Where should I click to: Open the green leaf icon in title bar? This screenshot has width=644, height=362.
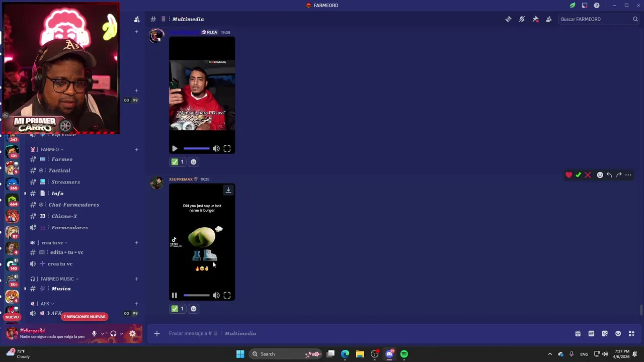[x=573, y=6]
